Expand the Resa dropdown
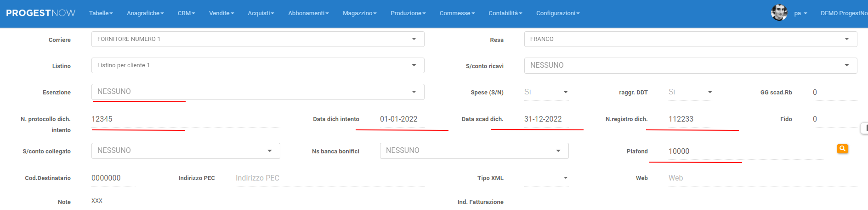Screen dimensions: 868x210 pos(690,39)
